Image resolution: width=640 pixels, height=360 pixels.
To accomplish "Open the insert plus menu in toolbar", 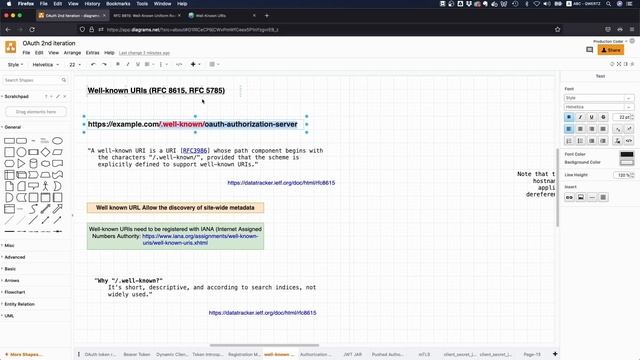I will [195, 64].
